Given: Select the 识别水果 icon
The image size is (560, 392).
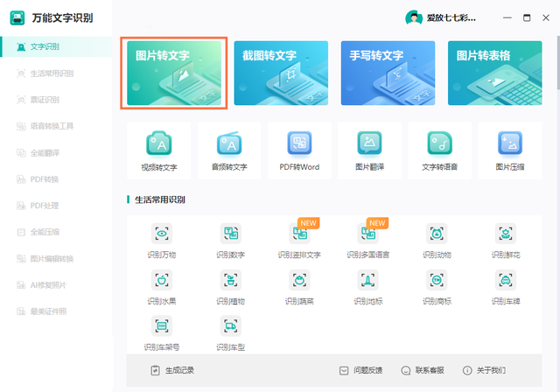Looking at the screenshot, I should [x=162, y=280].
